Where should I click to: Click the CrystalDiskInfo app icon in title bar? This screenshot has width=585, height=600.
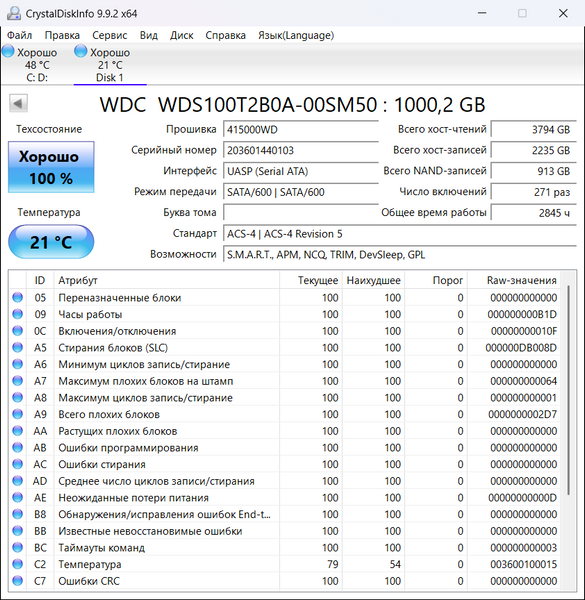pos(14,13)
